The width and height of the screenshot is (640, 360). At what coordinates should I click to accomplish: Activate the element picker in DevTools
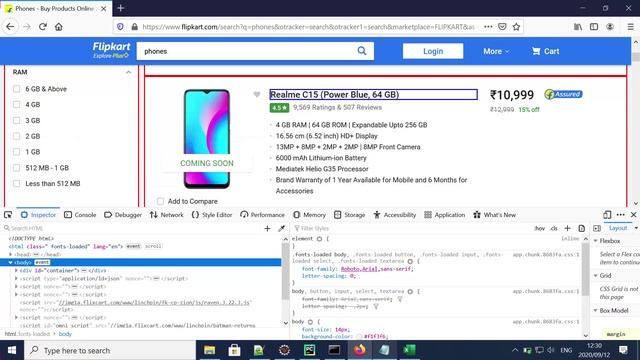8,215
